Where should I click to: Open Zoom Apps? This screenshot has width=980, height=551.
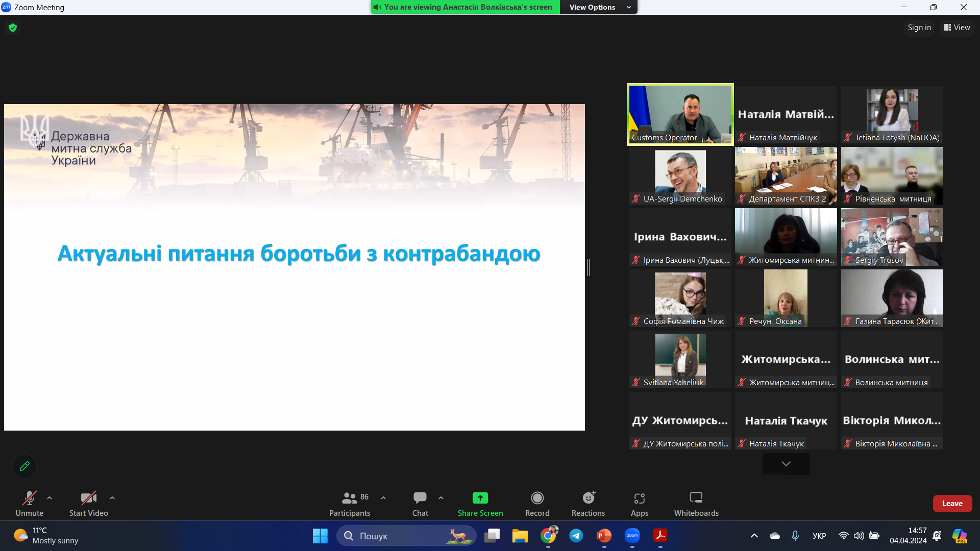[639, 503]
